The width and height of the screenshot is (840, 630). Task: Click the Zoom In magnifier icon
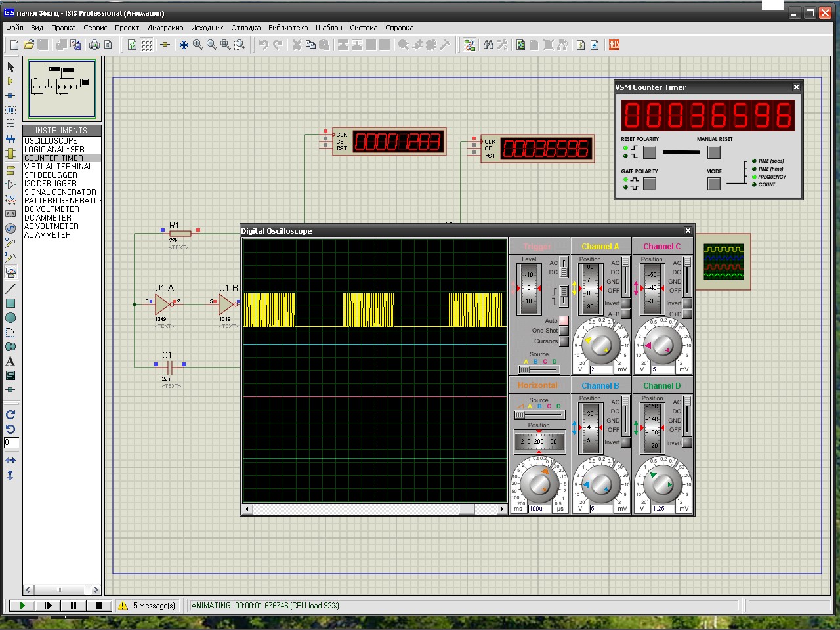[x=198, y=45]
